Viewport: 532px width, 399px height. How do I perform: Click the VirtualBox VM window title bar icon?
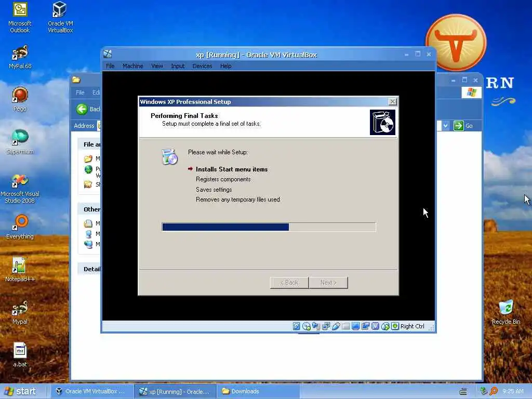tap(108, 54)
